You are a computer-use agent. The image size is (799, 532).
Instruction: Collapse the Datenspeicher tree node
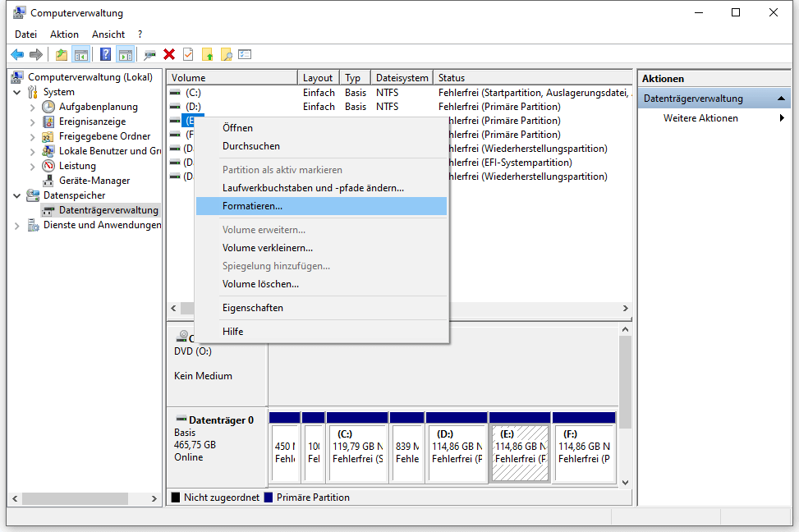(18, 195)
